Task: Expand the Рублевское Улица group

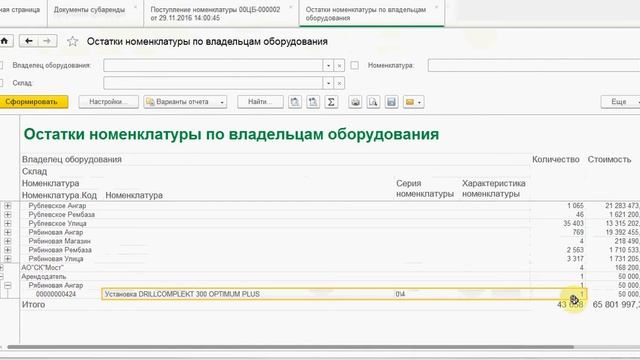Action: 8,224
